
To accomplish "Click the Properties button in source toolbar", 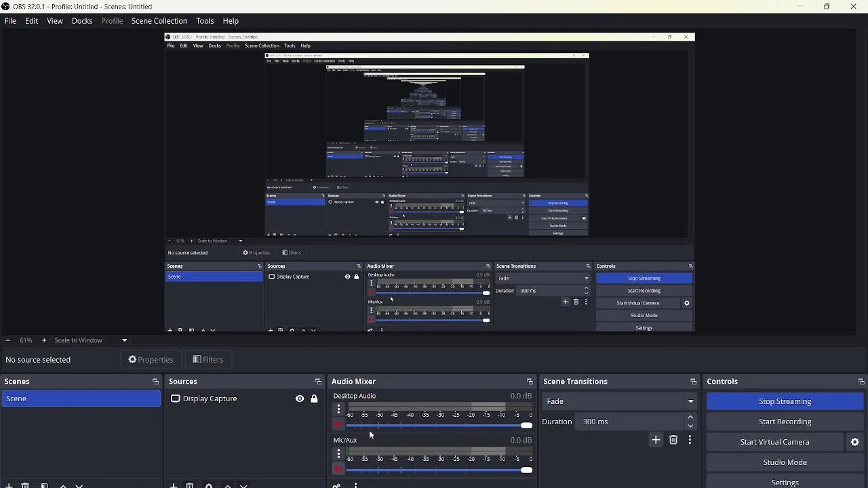I will point(151,360).
